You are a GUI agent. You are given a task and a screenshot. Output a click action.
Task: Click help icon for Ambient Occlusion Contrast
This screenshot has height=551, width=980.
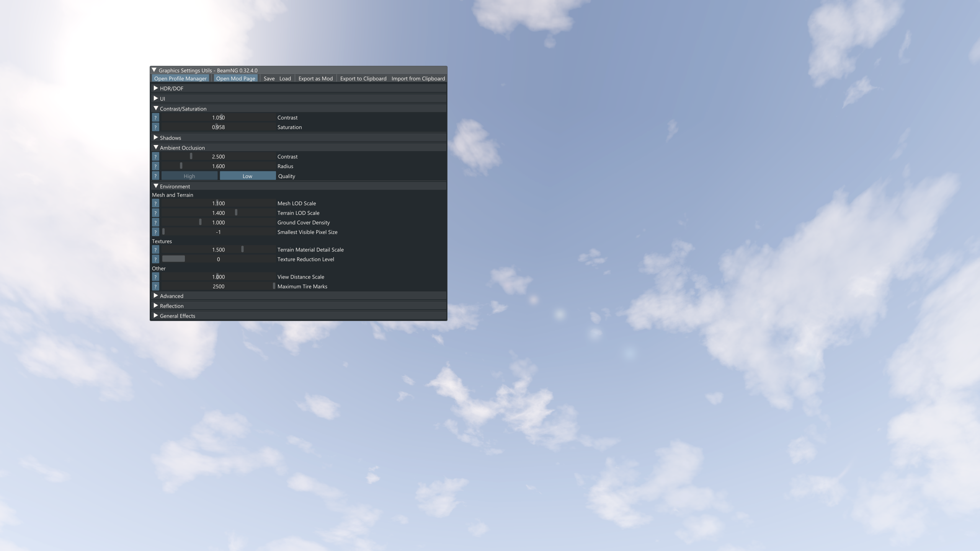coord(155,156)
